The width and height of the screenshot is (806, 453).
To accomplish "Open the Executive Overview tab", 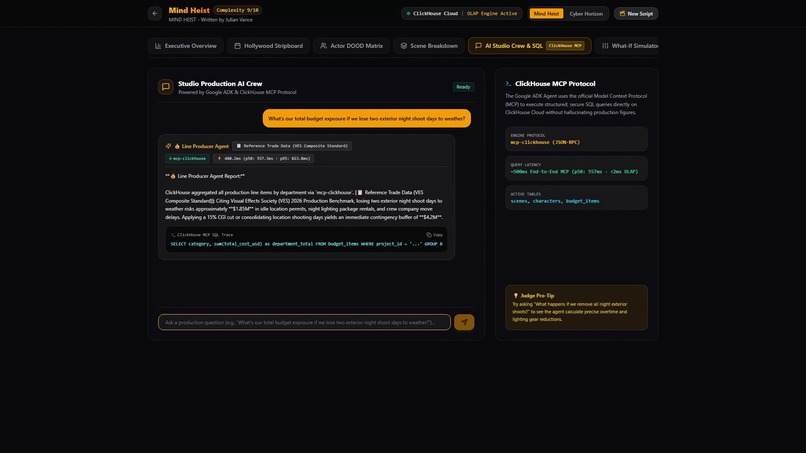I will point(186,46).
